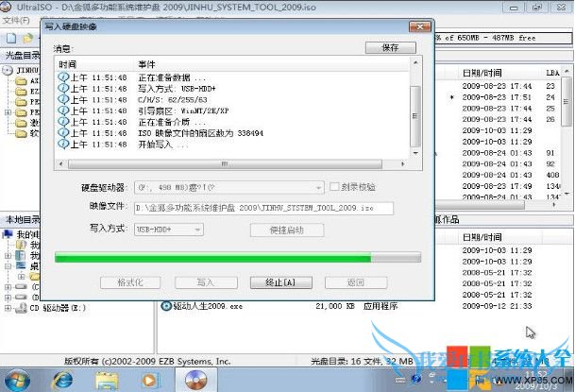The image size is (575, 392).
Task: Click the 日期/时间 header in disc list
Action: 482,73
